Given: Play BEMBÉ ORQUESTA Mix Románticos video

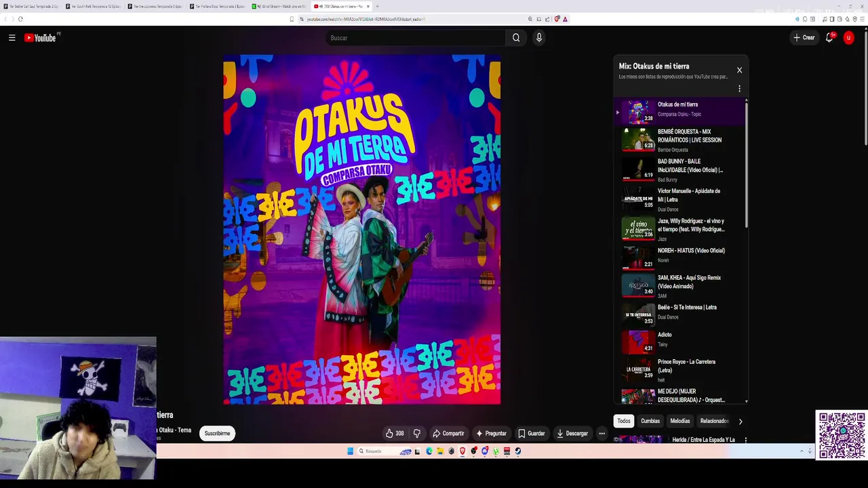Looking at the screenshot, I should (x=681, y=140).
